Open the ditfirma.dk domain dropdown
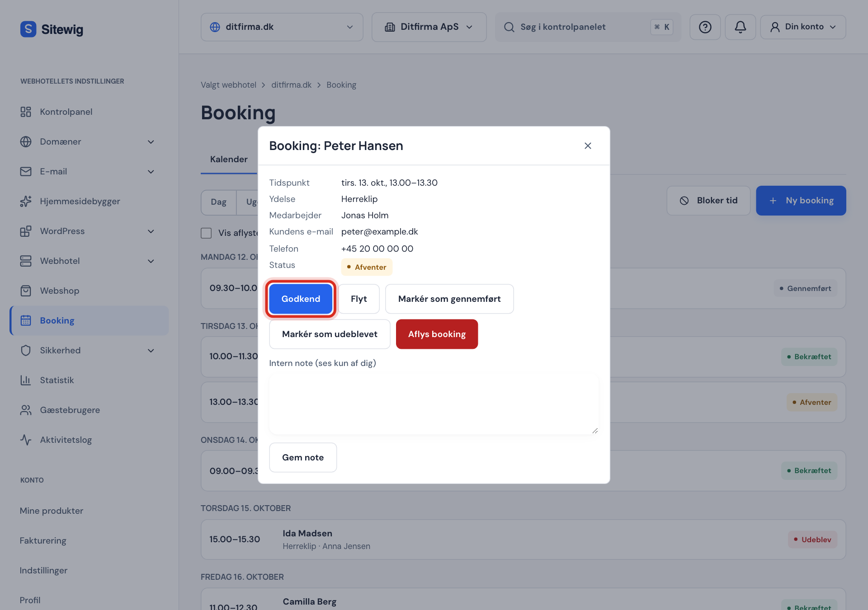 (x=282, y=27)
